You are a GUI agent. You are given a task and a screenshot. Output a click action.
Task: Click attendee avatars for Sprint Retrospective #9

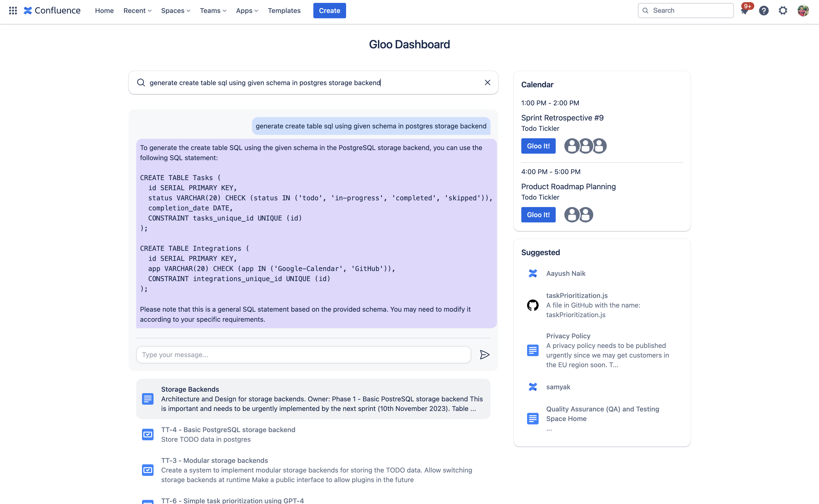click(x=585, y=146)
